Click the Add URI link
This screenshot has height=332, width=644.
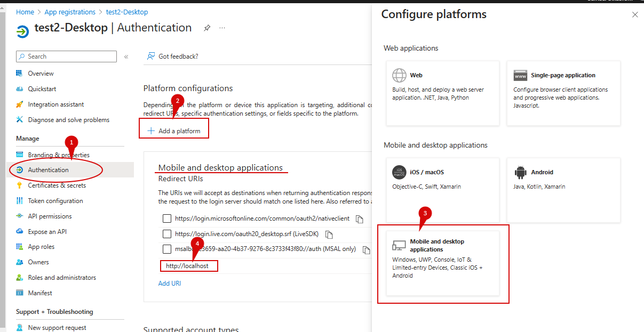tap(170, 283)
